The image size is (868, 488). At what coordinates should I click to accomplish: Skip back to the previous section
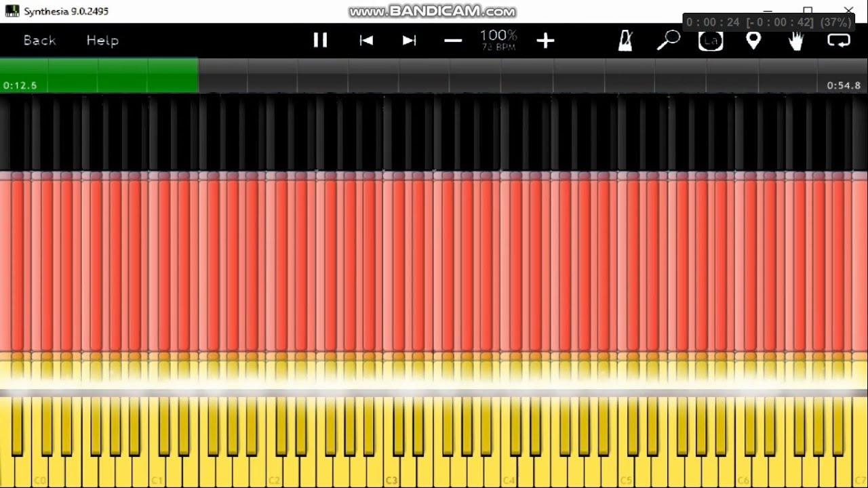366,41
